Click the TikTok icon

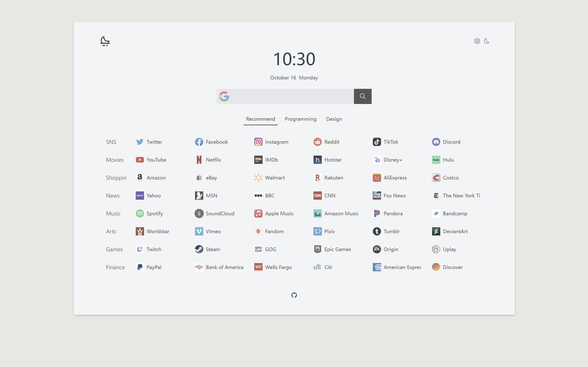[377, 142]
